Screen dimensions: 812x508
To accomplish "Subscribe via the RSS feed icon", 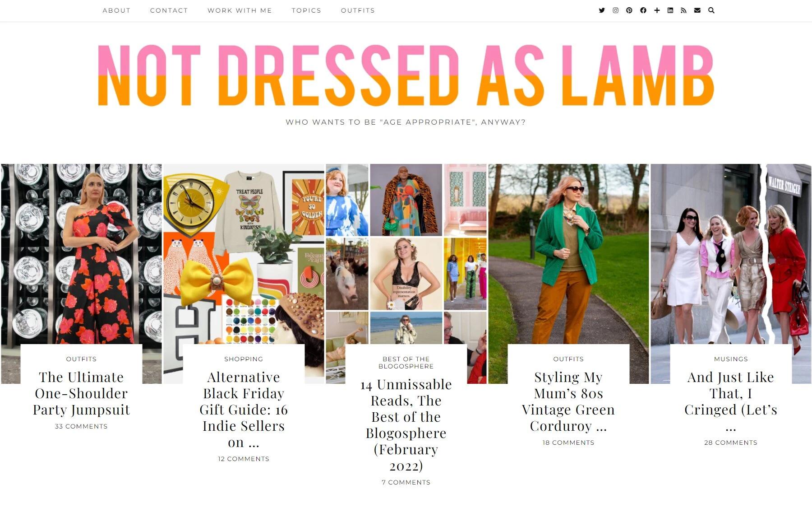I will coord(683,10).
